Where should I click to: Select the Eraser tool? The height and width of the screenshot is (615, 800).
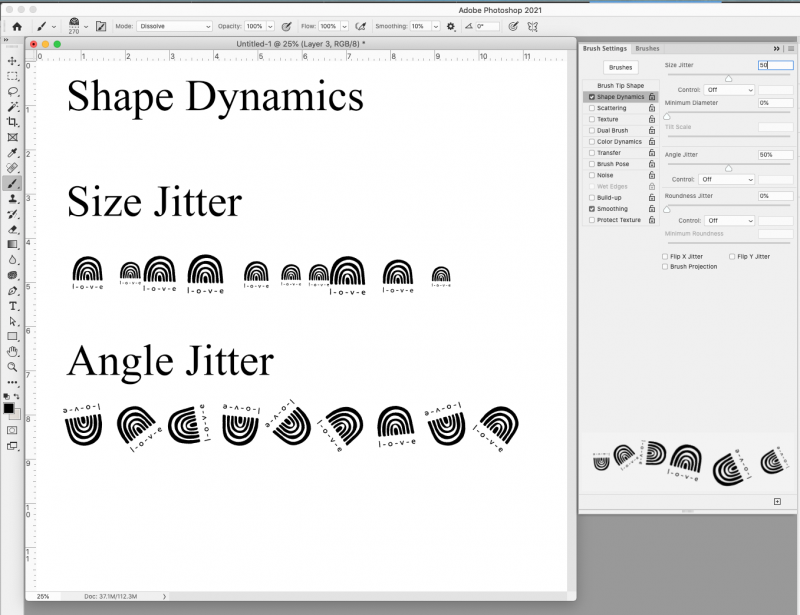pos(12,229)
